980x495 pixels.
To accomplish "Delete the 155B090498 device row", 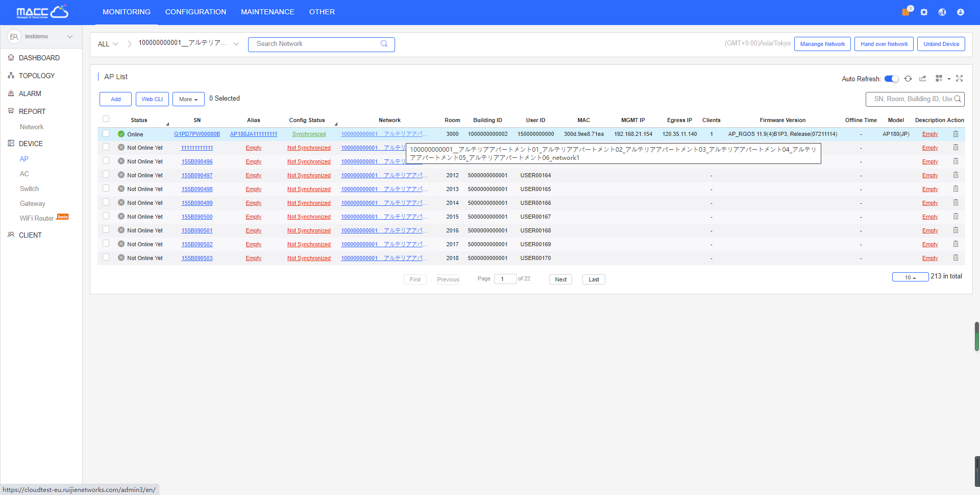I will click(x=955, y=189).
